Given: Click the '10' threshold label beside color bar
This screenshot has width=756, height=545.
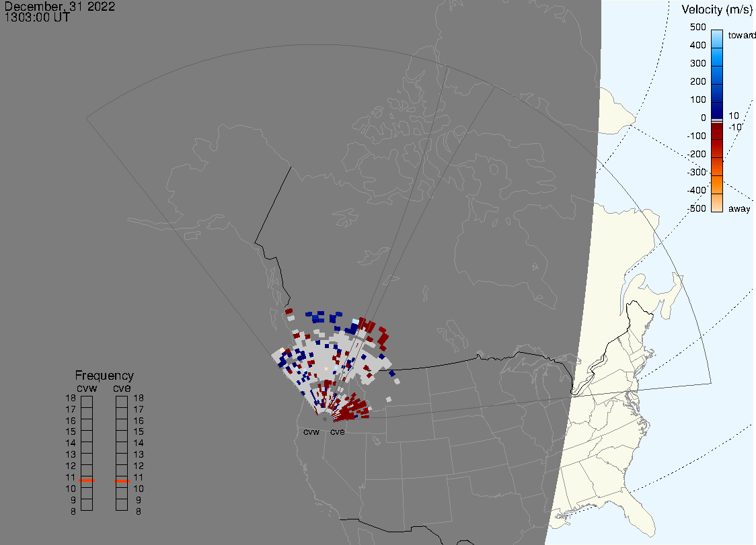Looking at the screenshot, I should 733,116.
